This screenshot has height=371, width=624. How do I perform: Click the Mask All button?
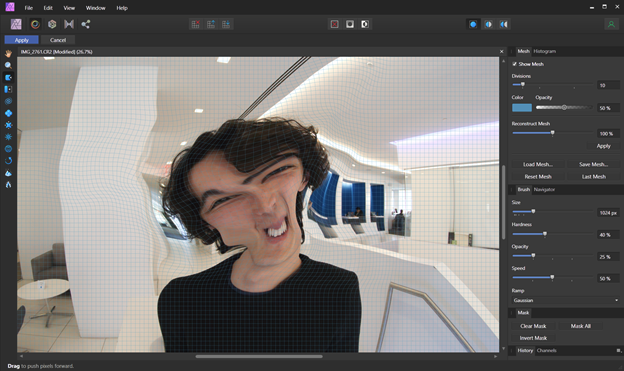581,326
